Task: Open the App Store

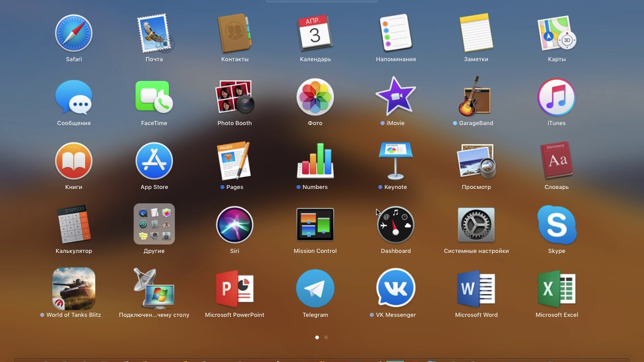Action: tap(154, 161)
